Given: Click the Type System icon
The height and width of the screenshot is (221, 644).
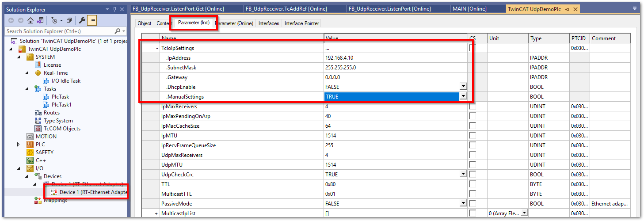Looking at the screenshot, I should pos(38,121).
